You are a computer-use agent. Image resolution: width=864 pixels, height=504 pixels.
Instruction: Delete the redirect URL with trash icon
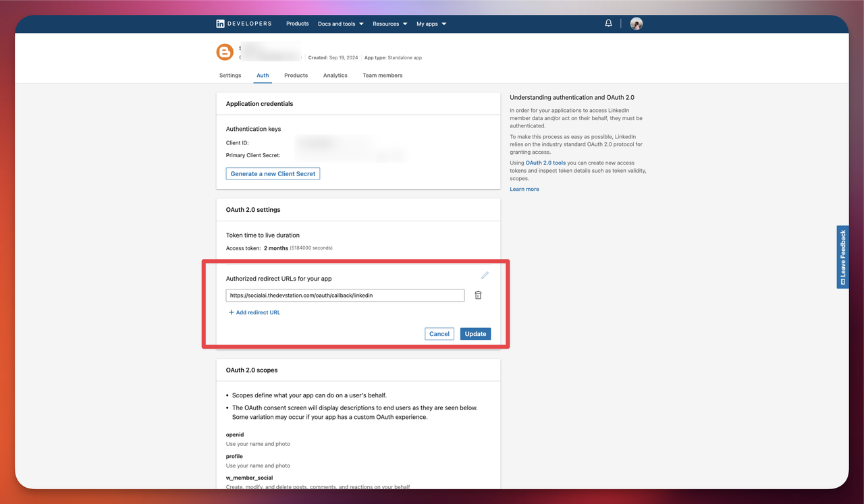(x=478, y=295)
